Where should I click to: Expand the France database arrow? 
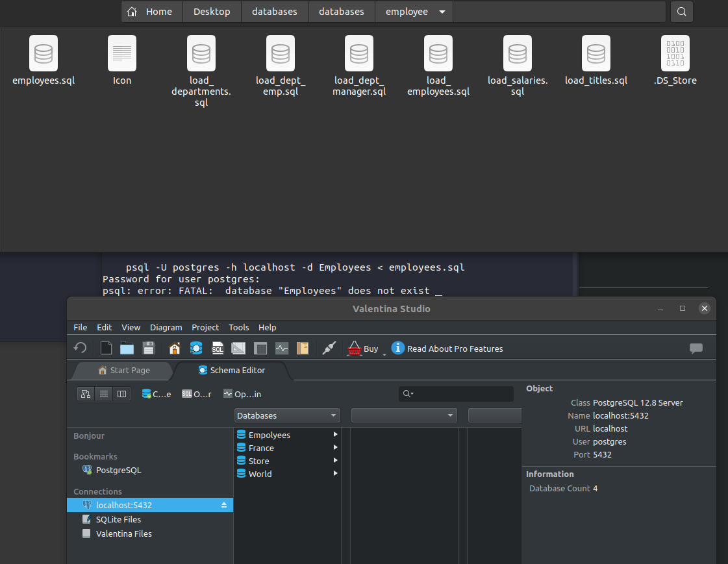pos(335,448)
